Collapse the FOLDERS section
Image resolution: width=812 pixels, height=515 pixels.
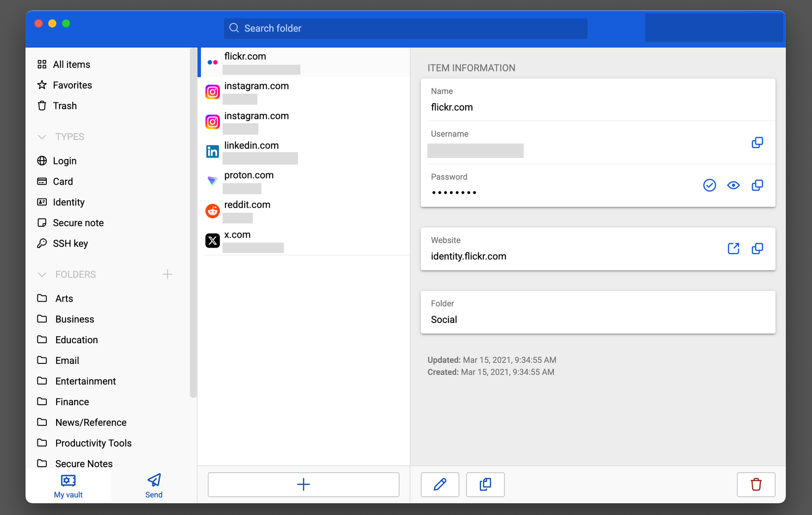click(42, 274)
